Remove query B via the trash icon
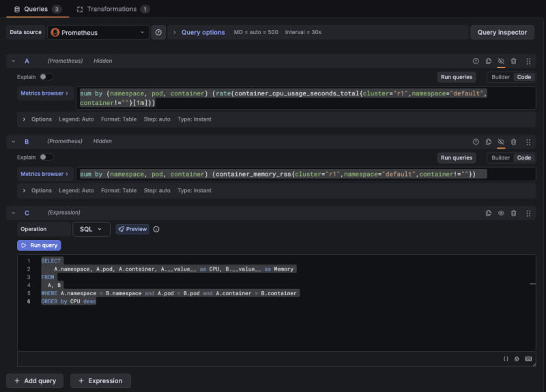 pyautogui.click(x=513, y=142)
